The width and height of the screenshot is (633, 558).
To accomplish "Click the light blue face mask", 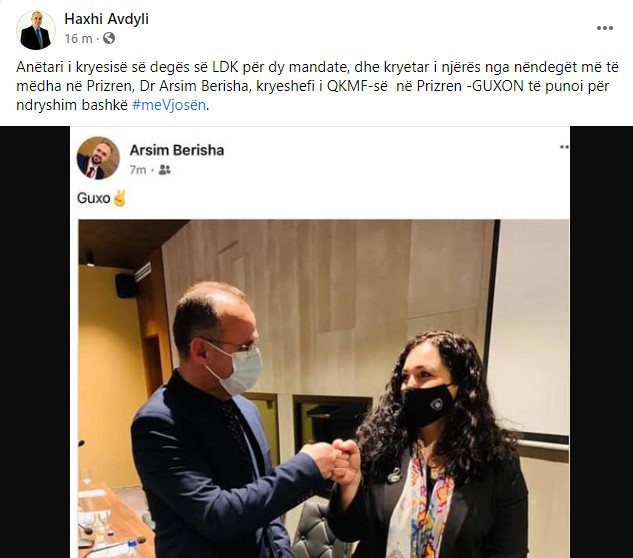I will [x=237, y=371].
